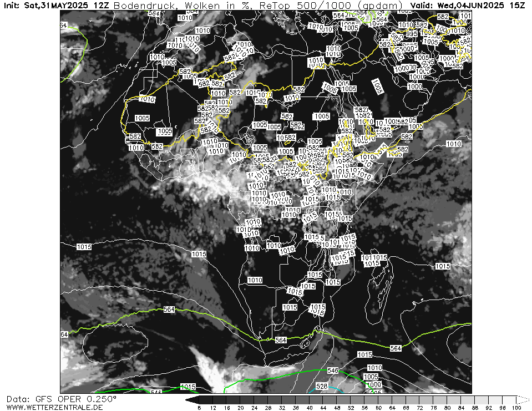This screenshot has width=532, height=411.
Task: Click the '8' label on the cloud scale
Action: (x=199, y=408)
